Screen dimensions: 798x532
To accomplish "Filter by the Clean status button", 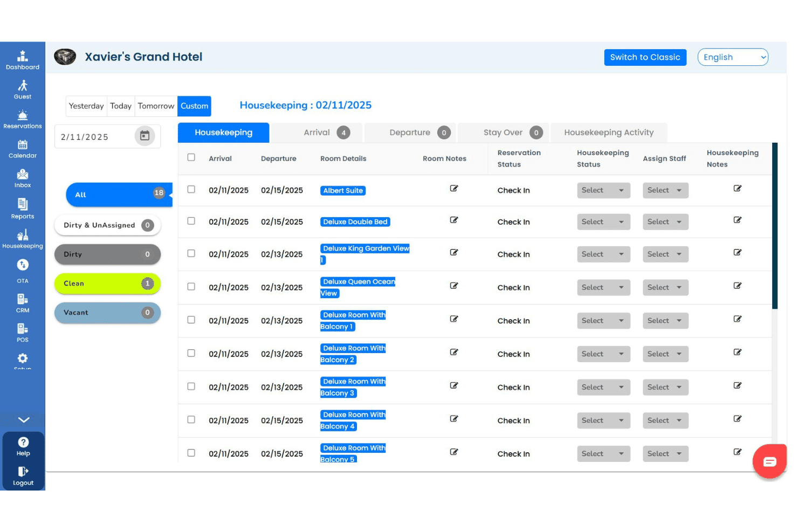I will click(x=107, y=284).
